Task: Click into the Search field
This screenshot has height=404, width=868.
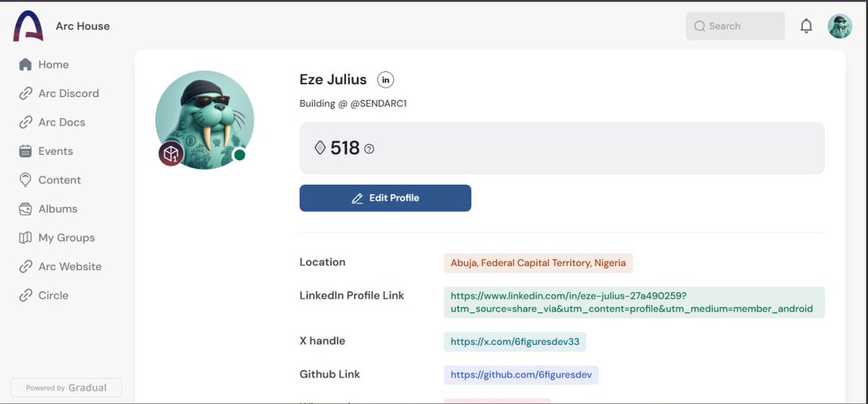Action: [735, 26]
